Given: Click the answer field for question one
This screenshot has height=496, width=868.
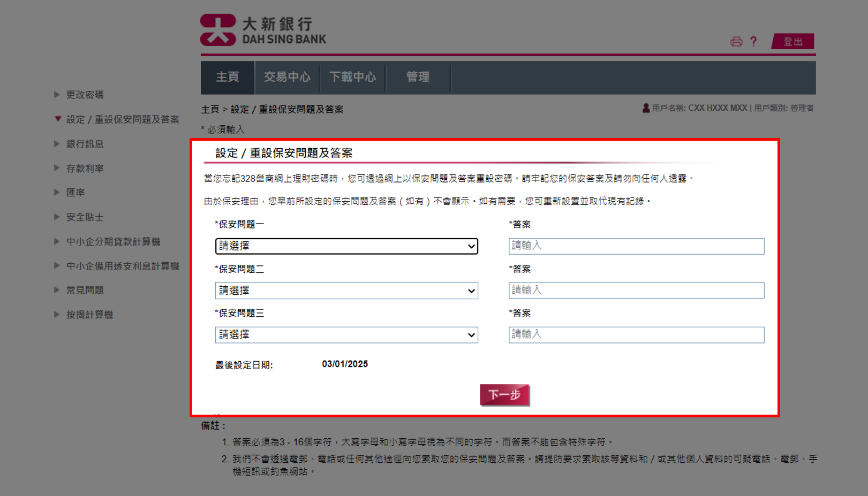Looking at the screenshot, I should [x=636, y=246].
